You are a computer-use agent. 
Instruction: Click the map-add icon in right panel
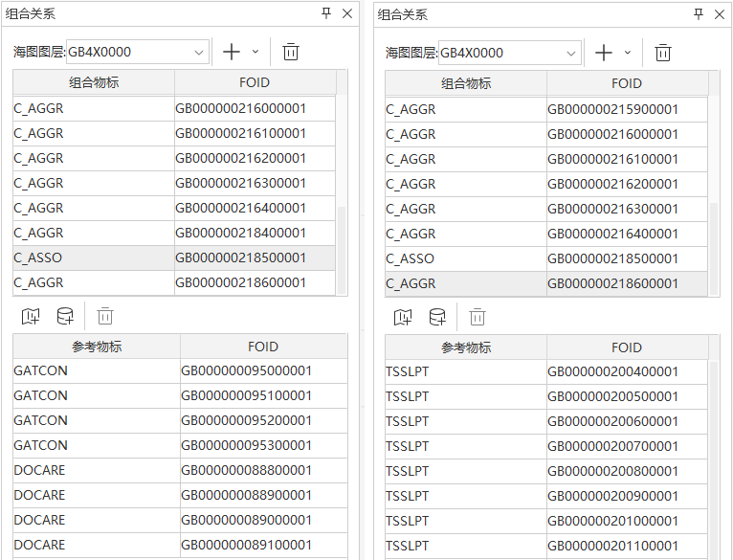403,317
